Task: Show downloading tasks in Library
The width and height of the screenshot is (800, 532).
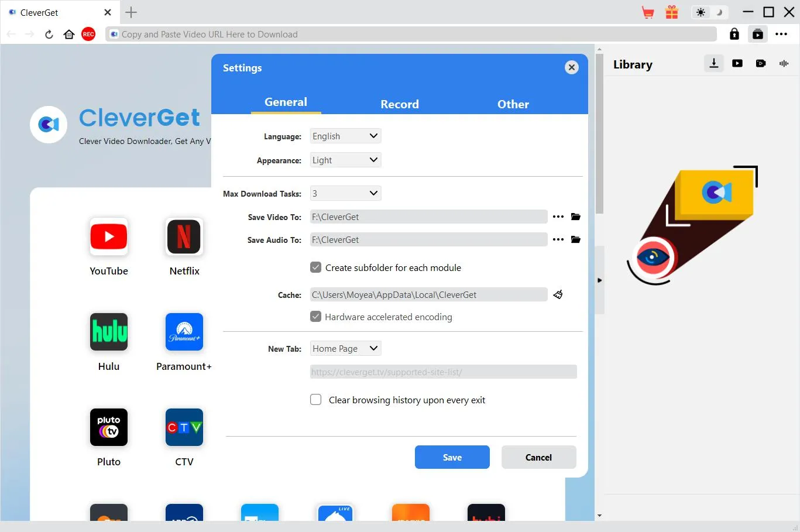Action: click(713, 63)
